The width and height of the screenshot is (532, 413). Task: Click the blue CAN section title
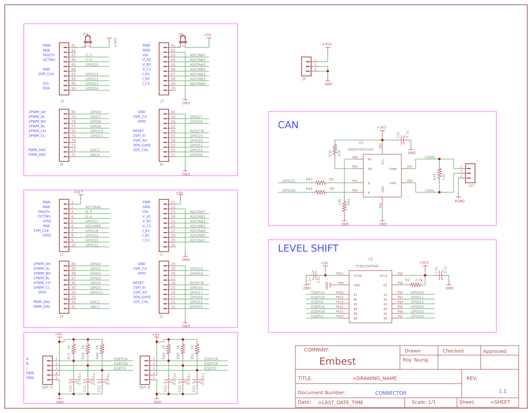coord(288,125)
